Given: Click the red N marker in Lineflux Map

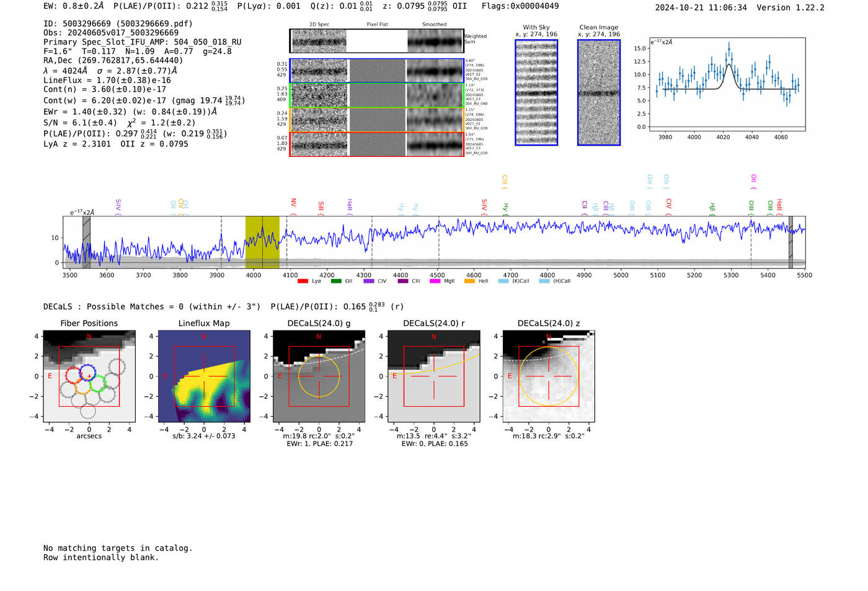Looking at the screenshot, I should [x=204, y=337].
